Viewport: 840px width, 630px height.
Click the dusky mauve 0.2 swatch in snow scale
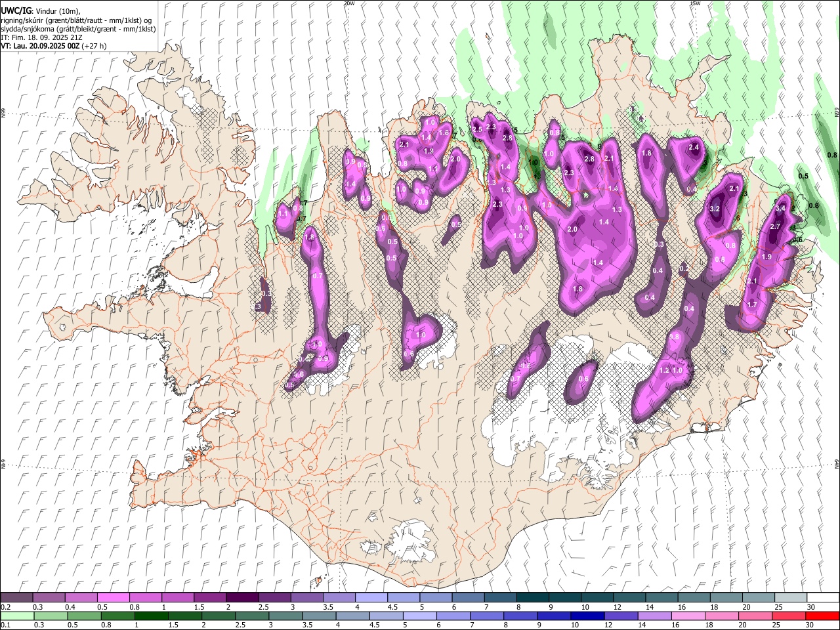(x=16, y=597)
